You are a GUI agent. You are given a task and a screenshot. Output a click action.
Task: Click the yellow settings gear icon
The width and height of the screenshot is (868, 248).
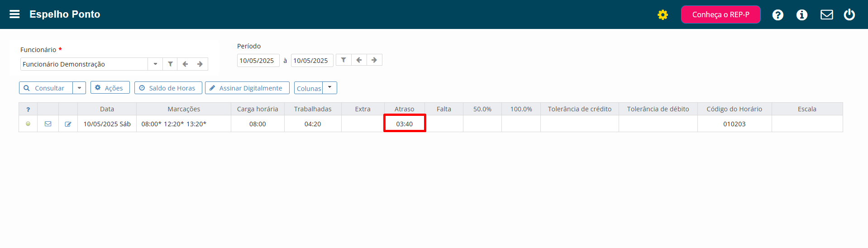(x=663, y=15)
